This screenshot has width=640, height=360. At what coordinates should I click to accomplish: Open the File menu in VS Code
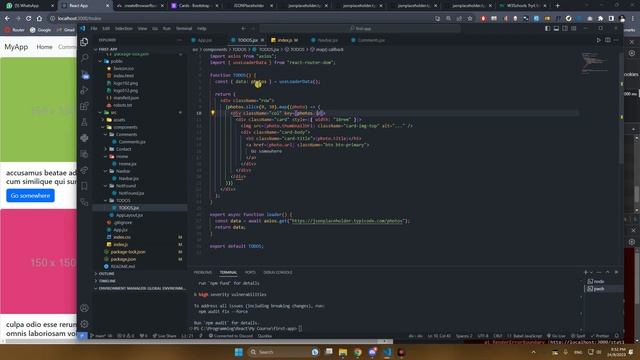tap(94, 29)
